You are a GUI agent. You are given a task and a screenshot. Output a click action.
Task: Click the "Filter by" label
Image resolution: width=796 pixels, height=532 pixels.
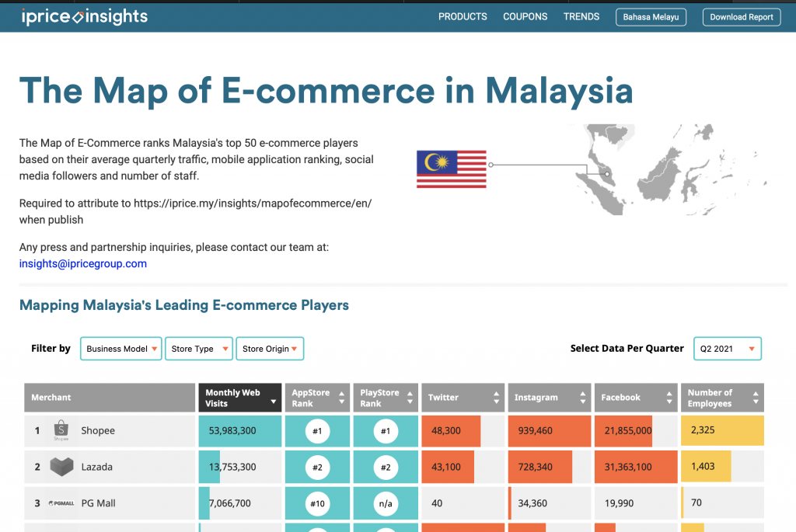point(51,349)
